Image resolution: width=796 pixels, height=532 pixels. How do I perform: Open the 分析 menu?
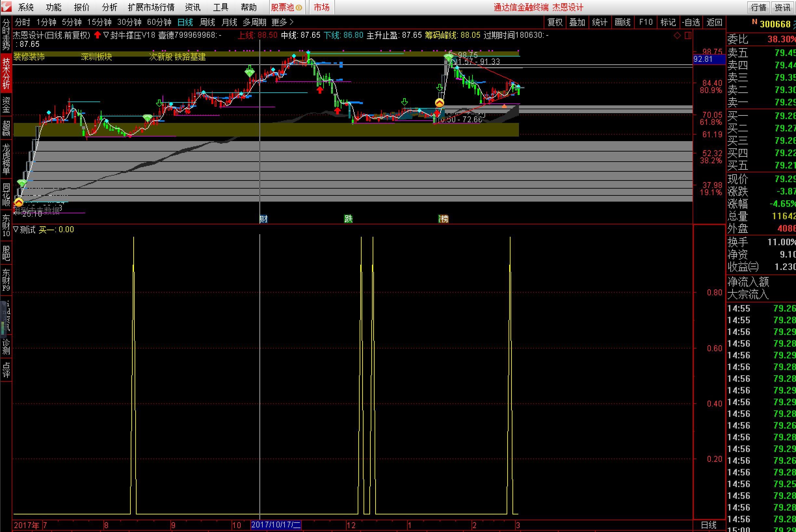coord(109,7)
